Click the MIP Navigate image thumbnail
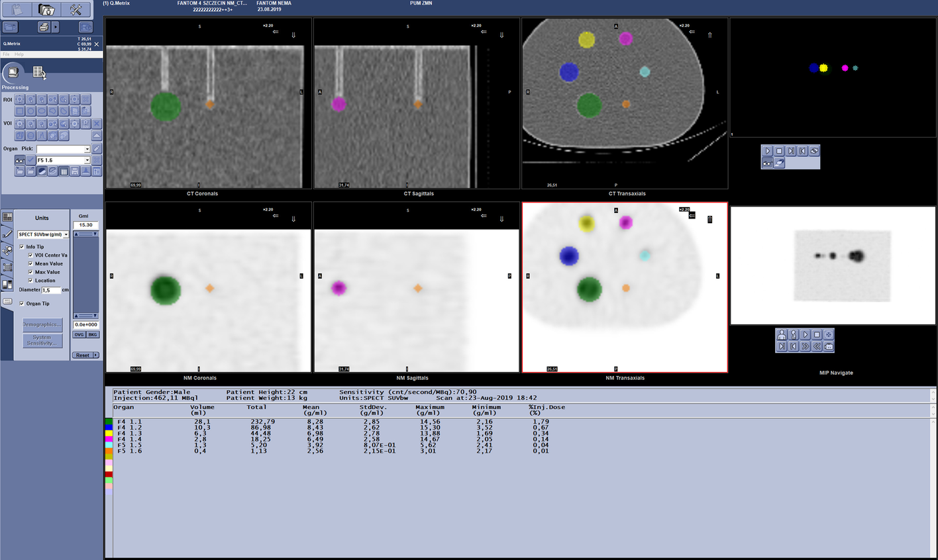The image size is (938, 560). click(833, 265)
